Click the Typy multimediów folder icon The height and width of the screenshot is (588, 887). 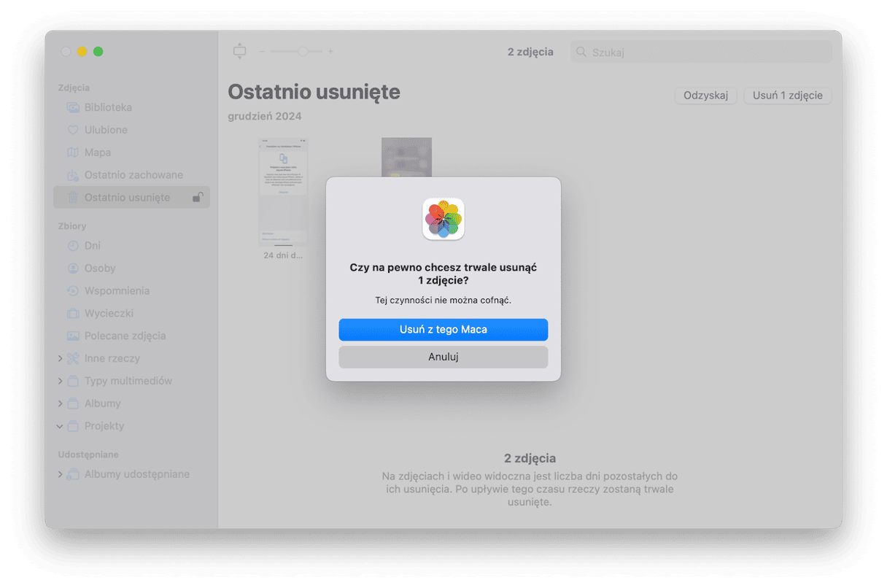tap(73, 382)
